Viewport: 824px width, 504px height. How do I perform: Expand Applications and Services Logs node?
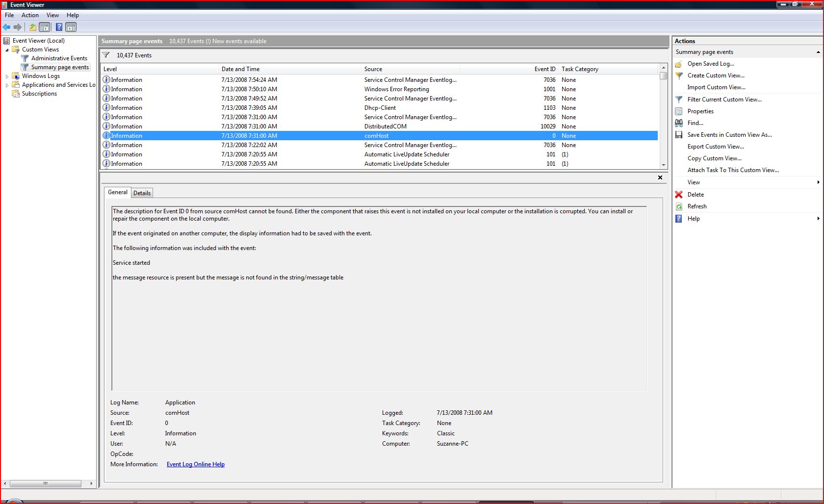[x=7, y=85]
